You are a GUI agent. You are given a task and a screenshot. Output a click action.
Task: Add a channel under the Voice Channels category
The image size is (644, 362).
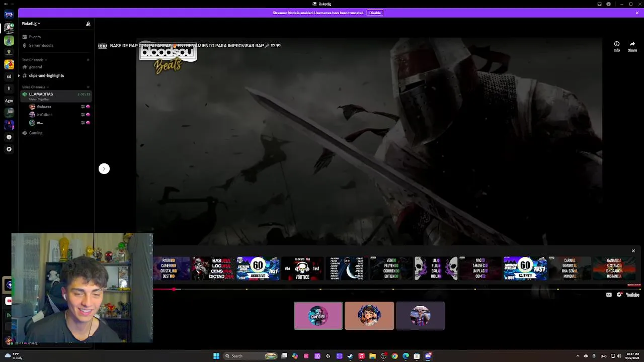point(88,87)
